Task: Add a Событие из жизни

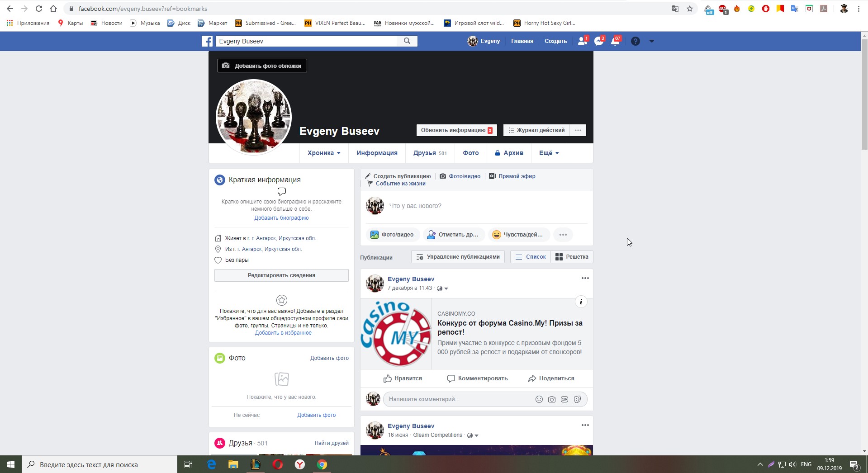Action: point(396,184)
